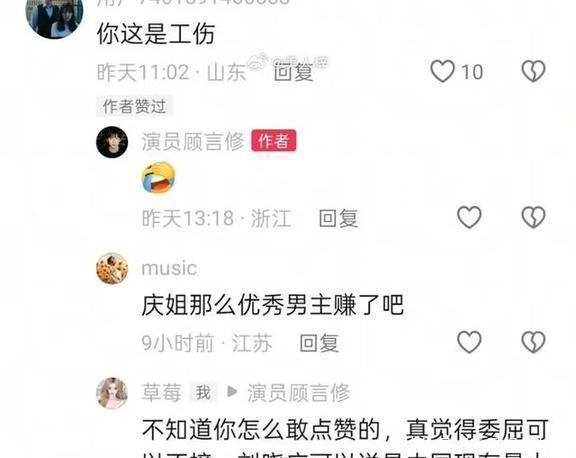This screenshot has height=458, width=576.
Task: Reply to the 你这是工伤 comment
Action: (293, 72)
